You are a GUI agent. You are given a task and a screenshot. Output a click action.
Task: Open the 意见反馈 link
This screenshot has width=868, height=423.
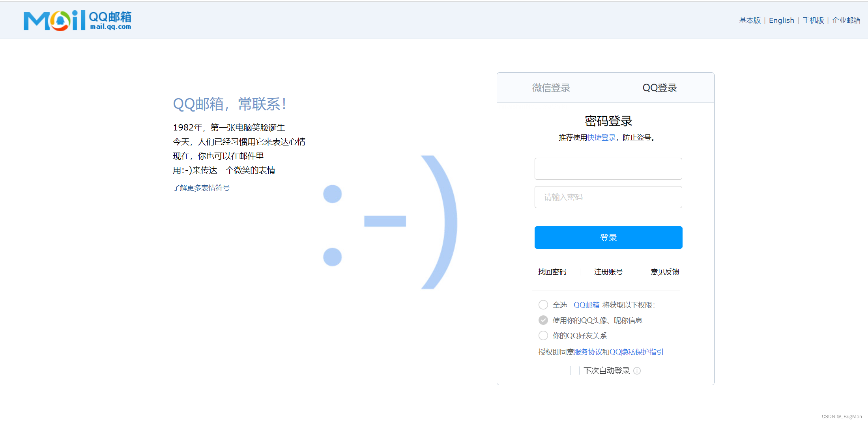[665, 272]
